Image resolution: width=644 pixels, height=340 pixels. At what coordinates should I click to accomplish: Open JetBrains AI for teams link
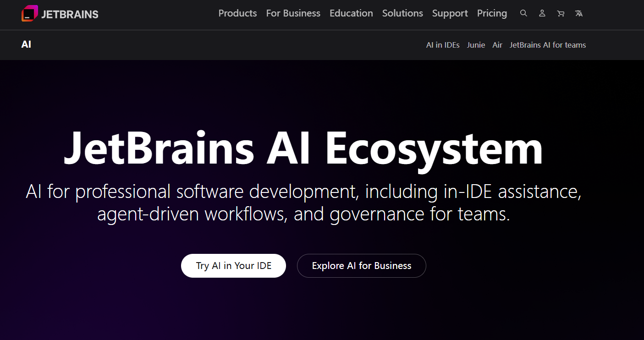point(548,45)
